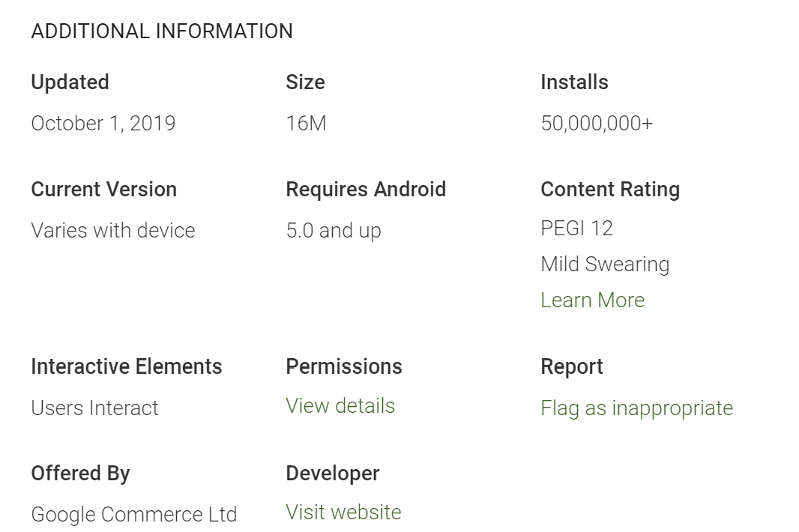
Task: Click the Users Interact text
Action: click(95, 408)
